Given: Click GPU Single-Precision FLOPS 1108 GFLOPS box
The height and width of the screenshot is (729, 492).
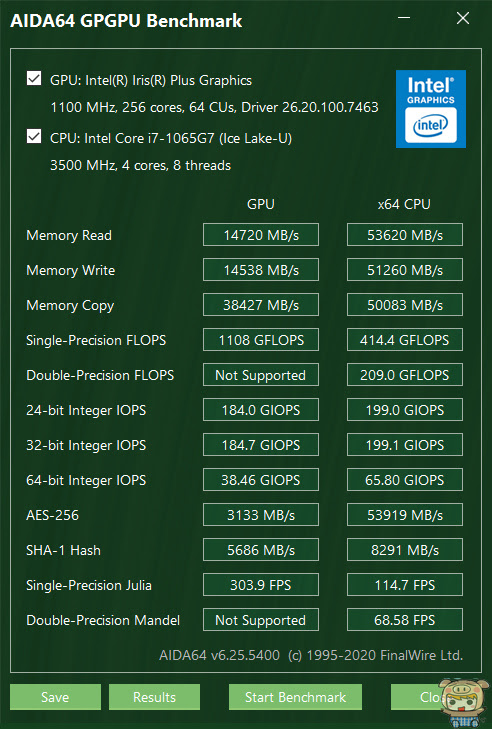Looking at the screenshot, I should 261,340.
